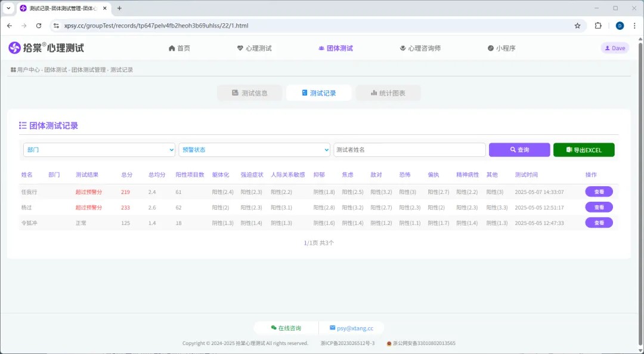Click red total score 219
Screen dimensions: 644x354
125,192
